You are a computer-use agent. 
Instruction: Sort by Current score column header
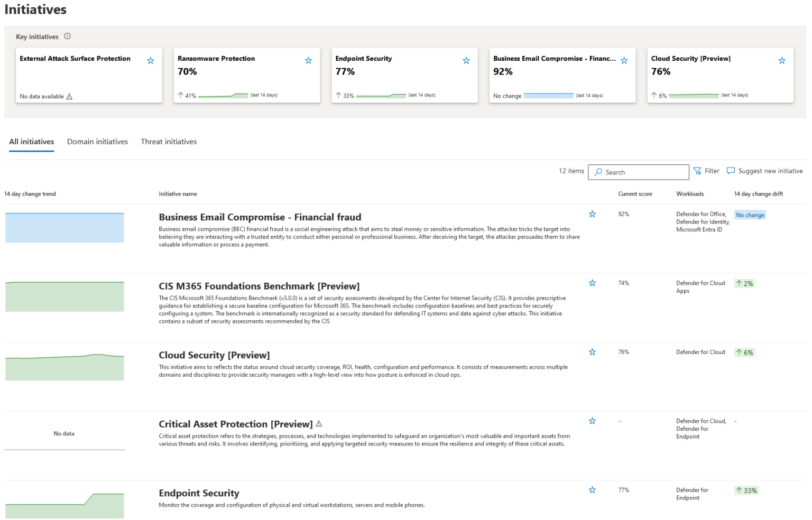click(x=635, y=194)
